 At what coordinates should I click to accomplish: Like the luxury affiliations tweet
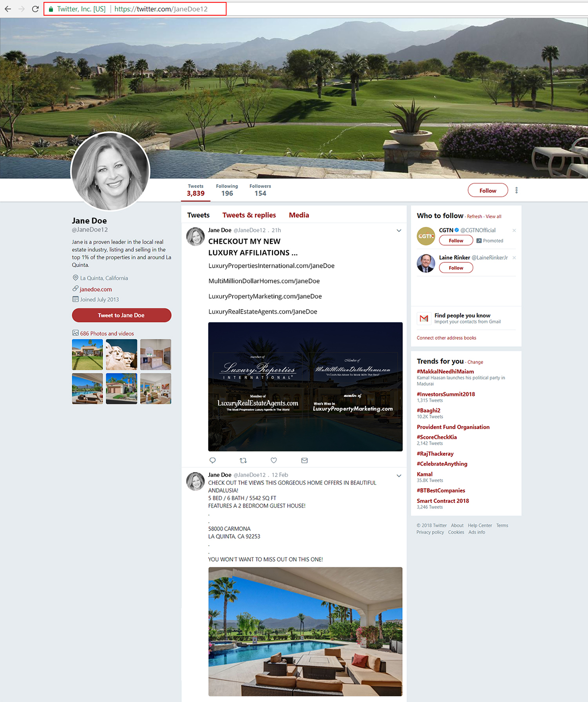coord(274,460)
